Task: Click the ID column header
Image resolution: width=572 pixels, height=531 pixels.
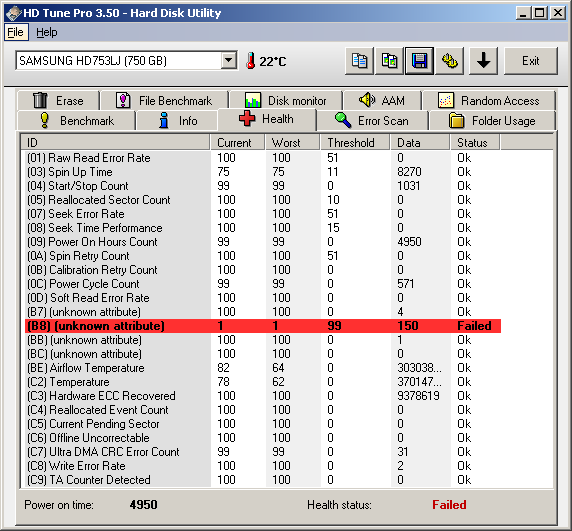Action: [x=115, y=142]
